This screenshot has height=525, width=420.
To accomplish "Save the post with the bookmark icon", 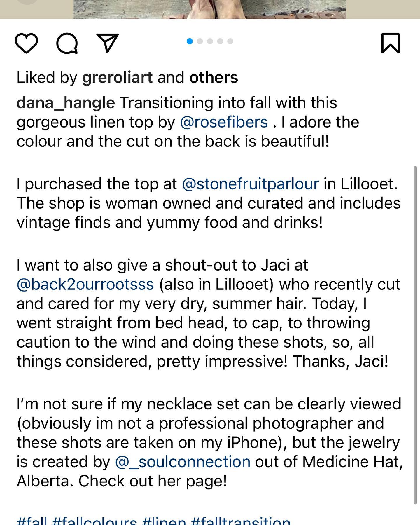I will pos(391,43).
